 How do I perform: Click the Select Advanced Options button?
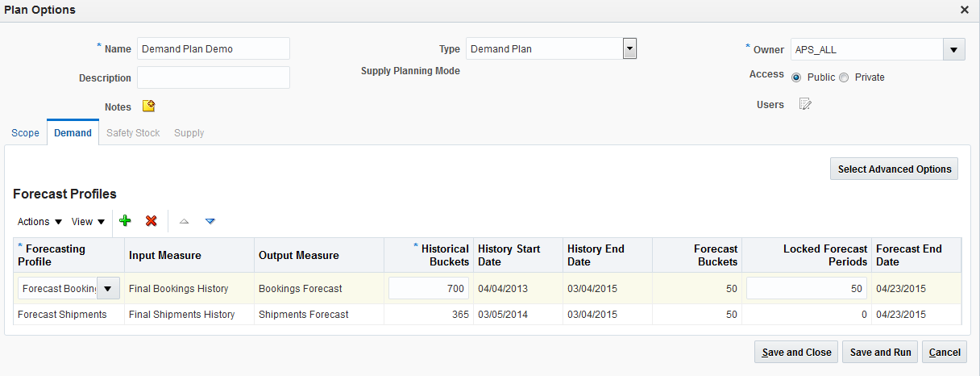pyautogui.click(x=894, y=169)
